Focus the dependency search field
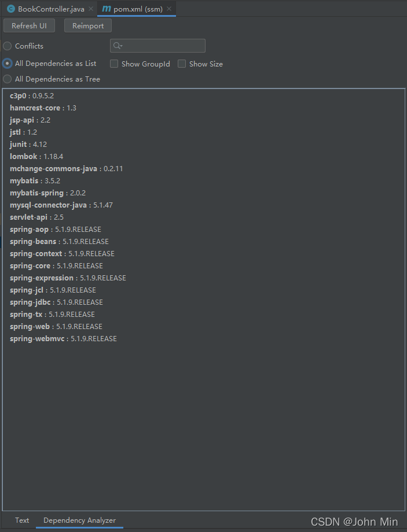This screenshot has height=532, width=407. point(157,46)
